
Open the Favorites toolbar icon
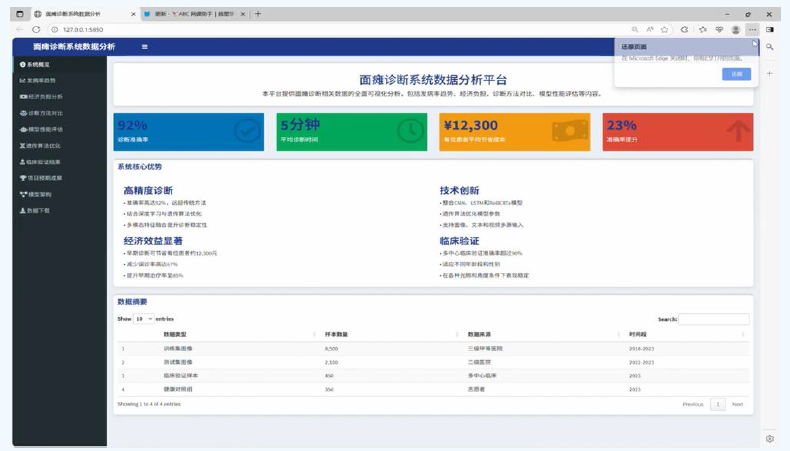click(x=703, y=30)
